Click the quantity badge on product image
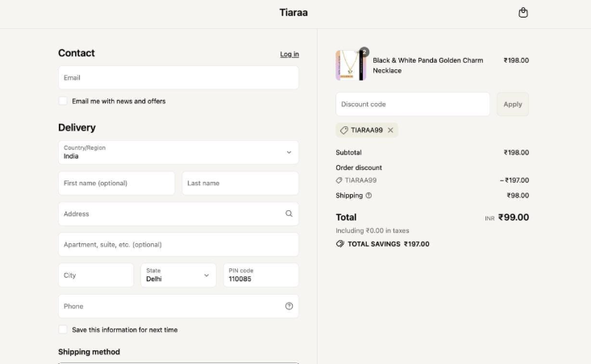 (x=364, y=52)
